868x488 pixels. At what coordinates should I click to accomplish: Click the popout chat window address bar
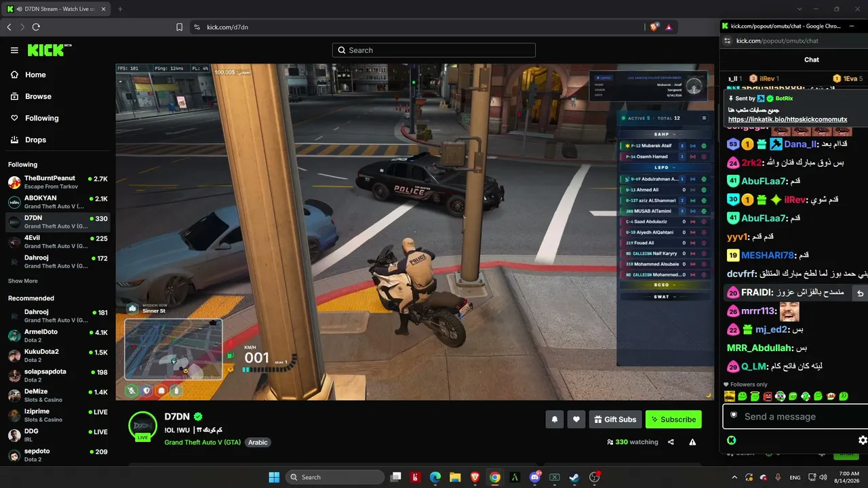tap(793, 41)
